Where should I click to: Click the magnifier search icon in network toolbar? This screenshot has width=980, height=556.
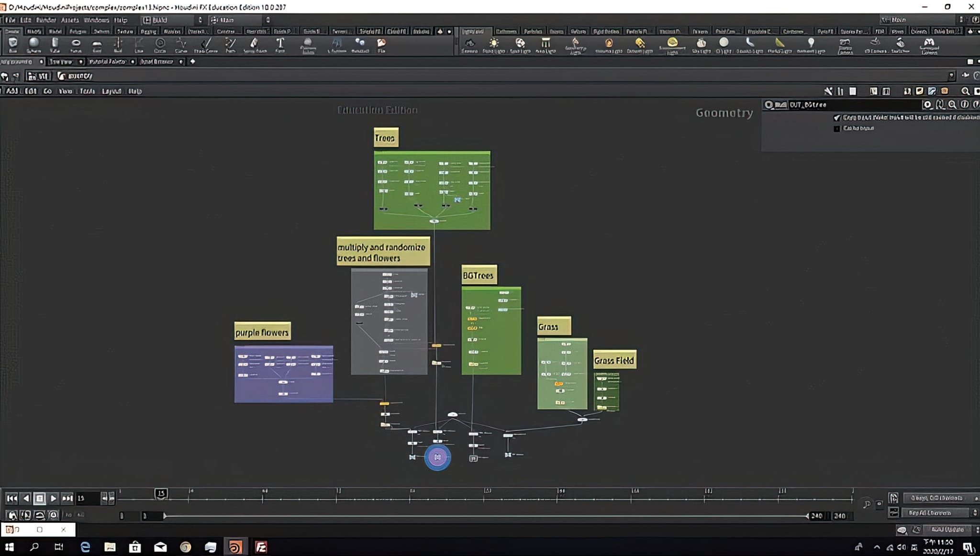(965, 91)
